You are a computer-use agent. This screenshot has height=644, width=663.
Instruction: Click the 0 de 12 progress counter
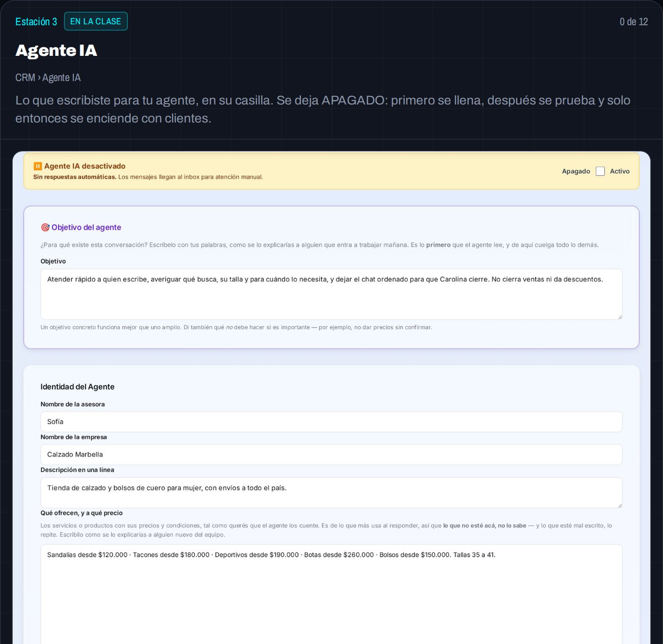[x=634, y=22]
